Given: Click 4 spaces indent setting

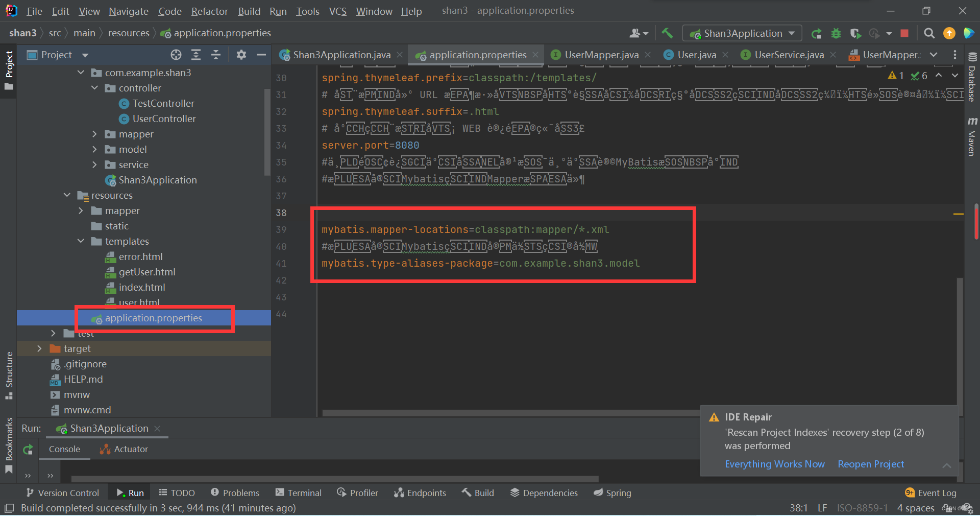Looking at the screenshot, I should click(x=916, y=508).
